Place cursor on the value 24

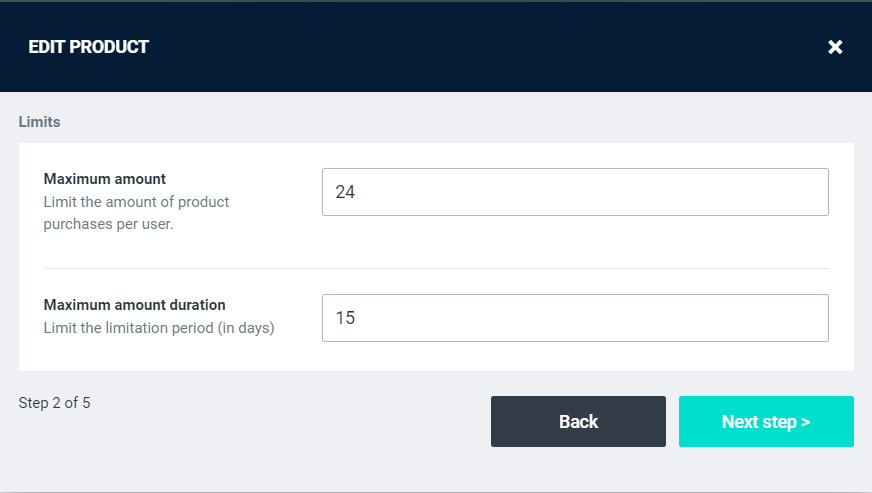coord(345,192)
